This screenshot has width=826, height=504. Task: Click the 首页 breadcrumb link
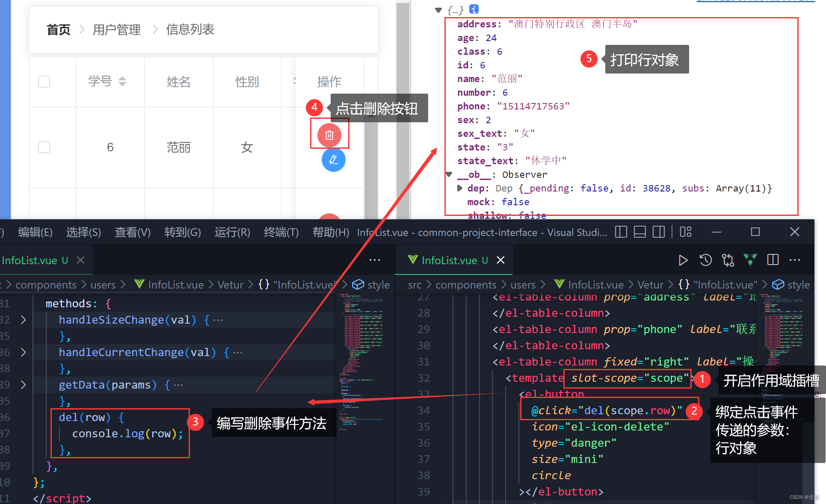tap(59, 29)
